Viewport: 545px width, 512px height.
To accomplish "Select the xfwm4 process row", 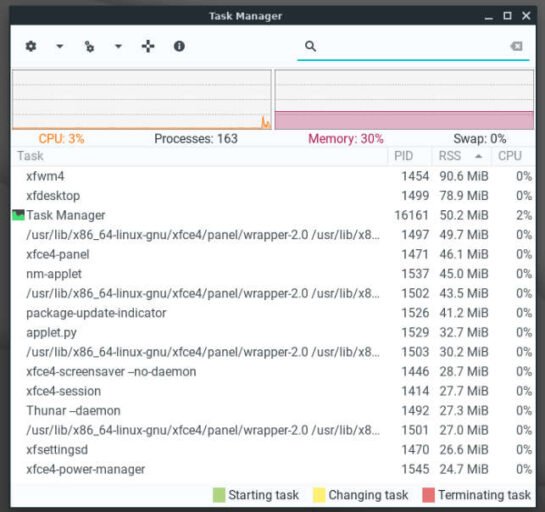I will pos(273,176).
